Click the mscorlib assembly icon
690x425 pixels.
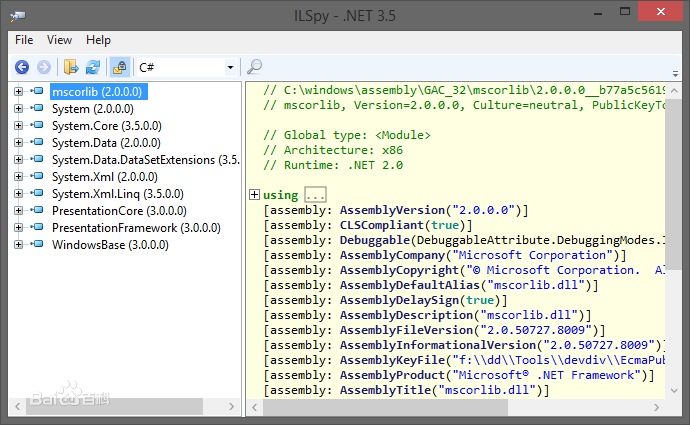tap(37, 91)
